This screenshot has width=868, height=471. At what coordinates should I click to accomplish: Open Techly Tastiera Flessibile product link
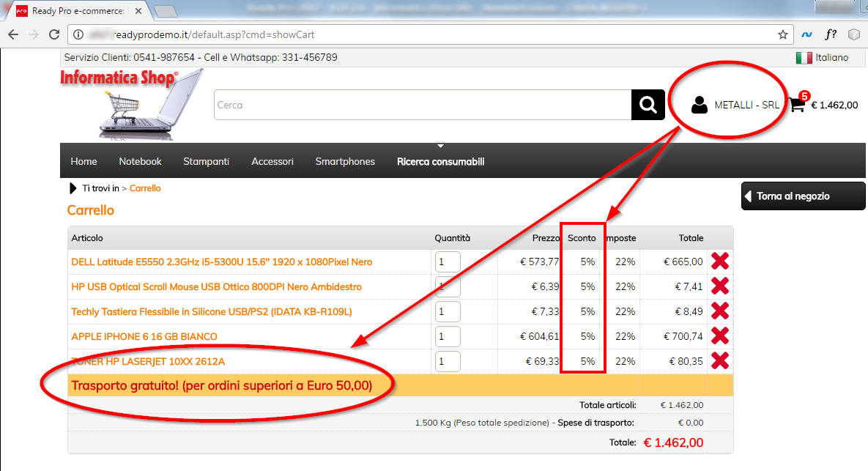pyautogui.click(x=212, y=311)
